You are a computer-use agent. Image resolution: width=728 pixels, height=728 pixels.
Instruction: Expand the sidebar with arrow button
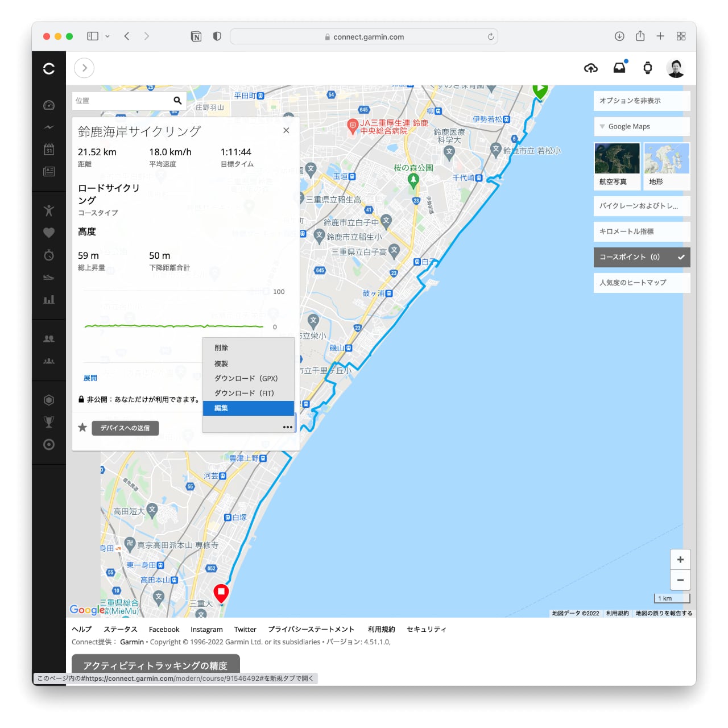[84, 68]
